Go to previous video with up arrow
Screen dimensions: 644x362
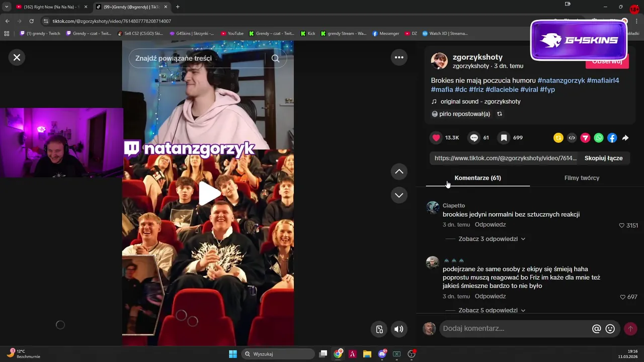tap(399, 171)
